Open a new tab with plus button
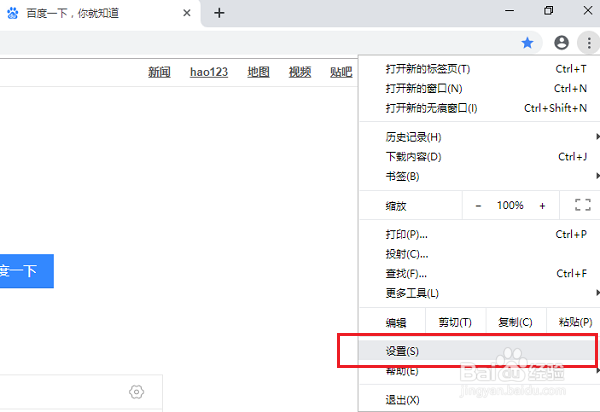The height and width of the screenshot is (412, 600). tap(219, 13)
